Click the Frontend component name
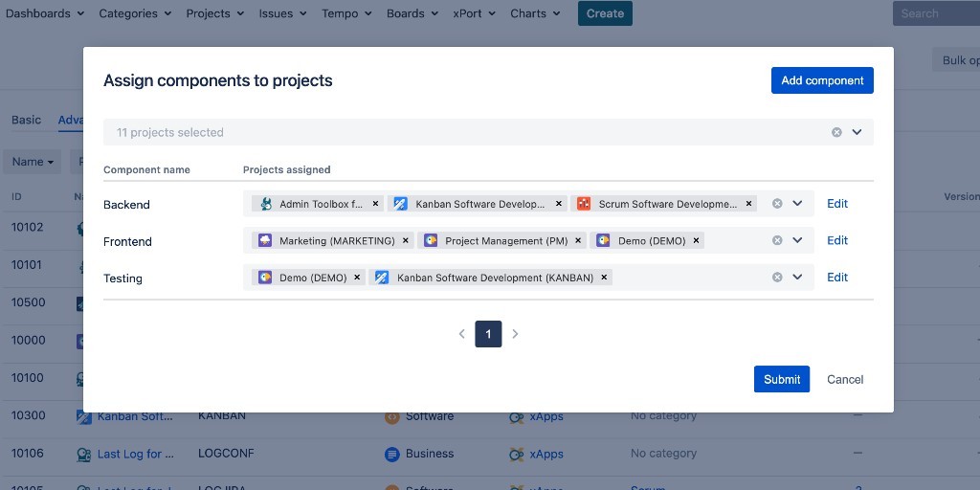The height and width of the screenshot is (490, 980). (127, 242)
